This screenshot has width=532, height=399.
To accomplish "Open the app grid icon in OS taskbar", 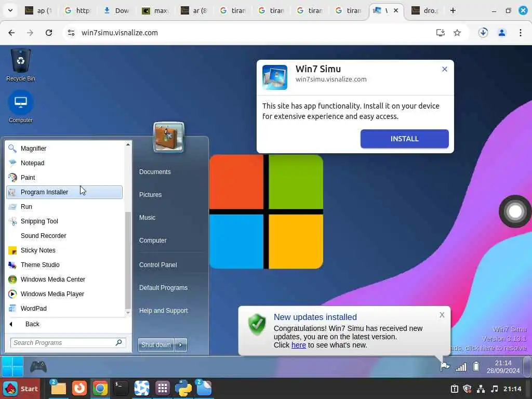I will [163, 389].
